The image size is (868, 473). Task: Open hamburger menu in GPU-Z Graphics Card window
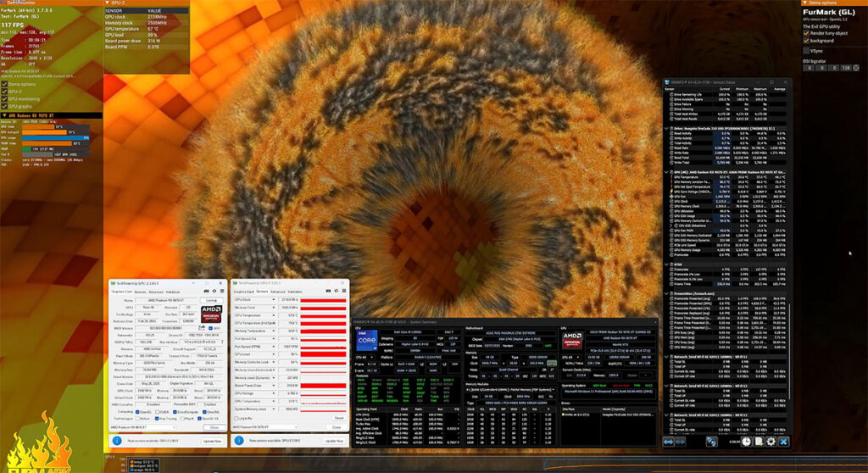pyautogui.click(x=222, y=291)
